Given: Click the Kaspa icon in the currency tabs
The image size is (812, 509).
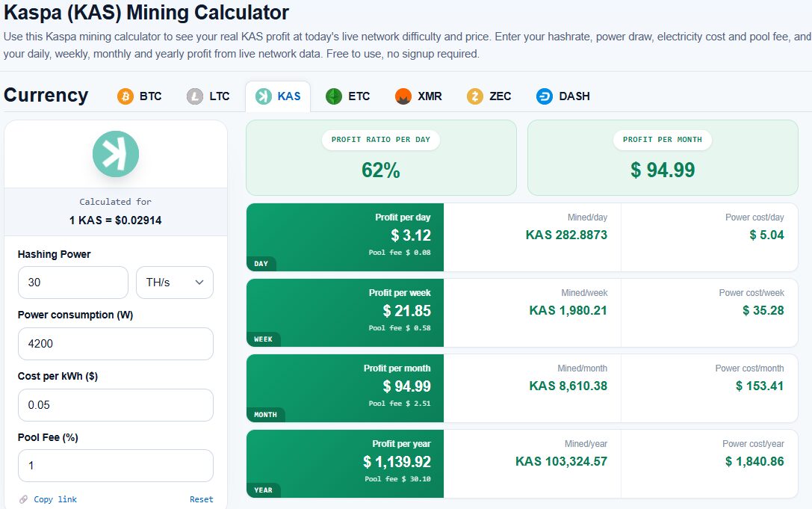Looking at the screenshot, I should point(264,96).
